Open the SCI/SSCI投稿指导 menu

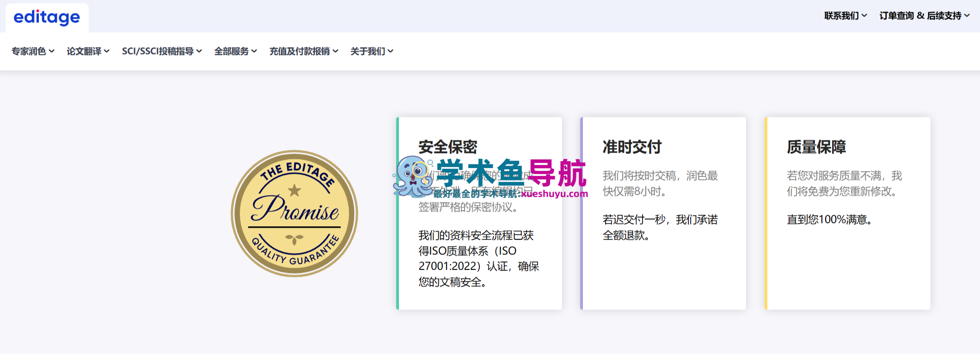tap(162, 51)
